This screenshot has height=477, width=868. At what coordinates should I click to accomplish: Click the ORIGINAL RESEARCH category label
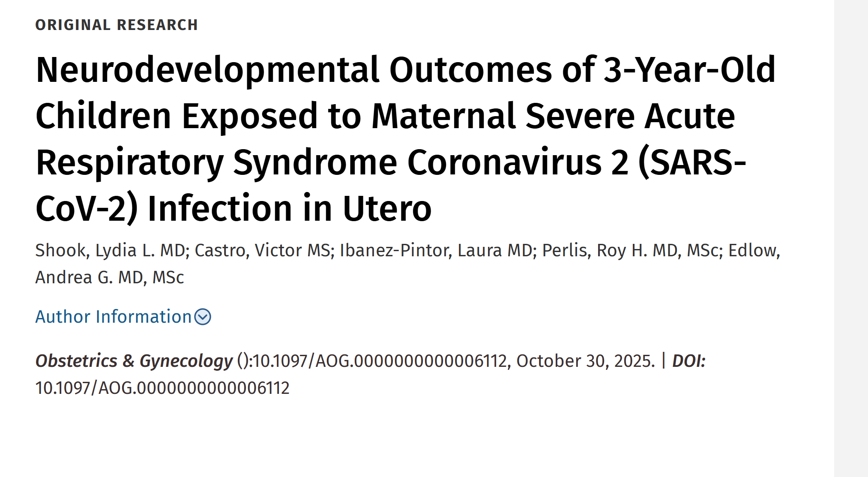(x=117, y=25)
